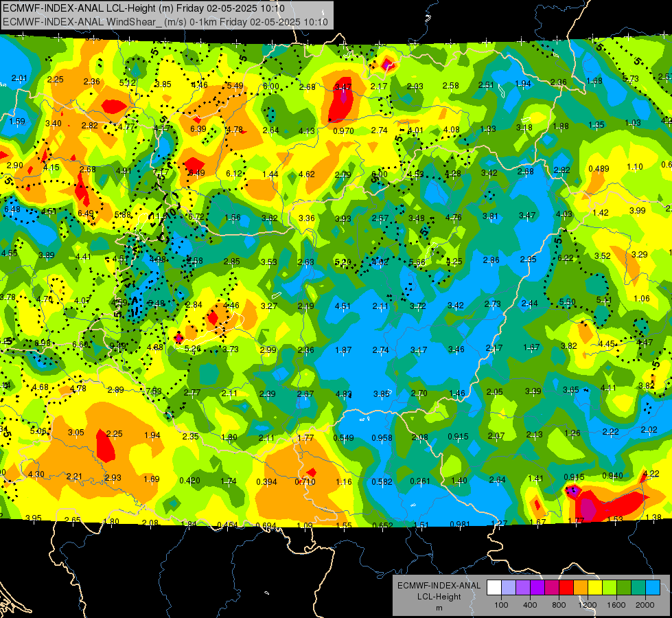672x618 pixels.
Task: Click the wind shear value 3.29
Action: click(640, 254)
